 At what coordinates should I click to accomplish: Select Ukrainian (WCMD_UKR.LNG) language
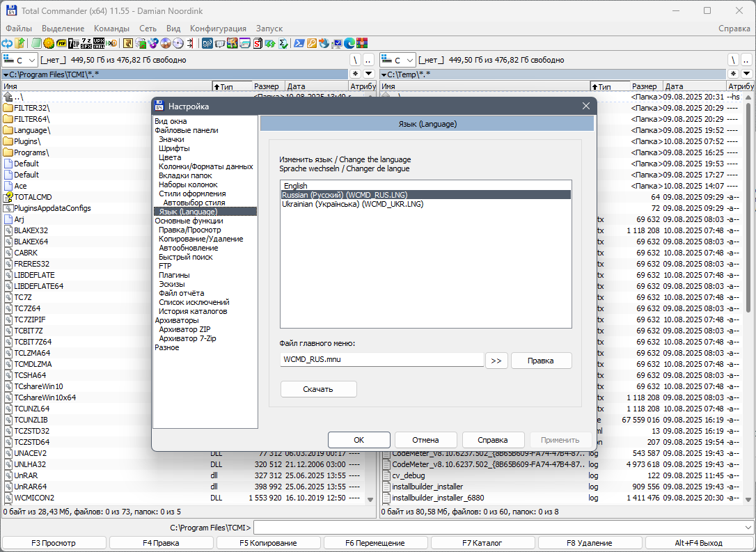(426, 204)
